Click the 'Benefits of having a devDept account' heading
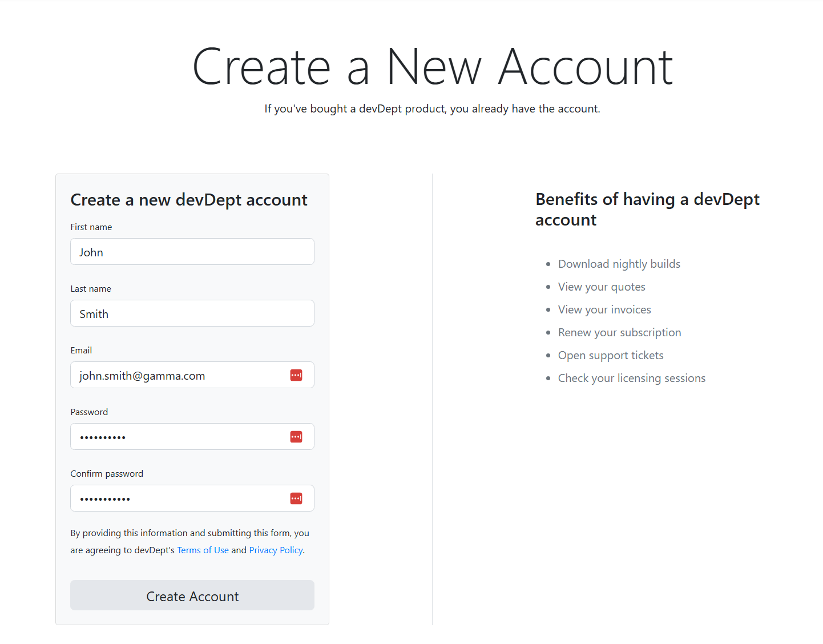 [x=647, y=210]
